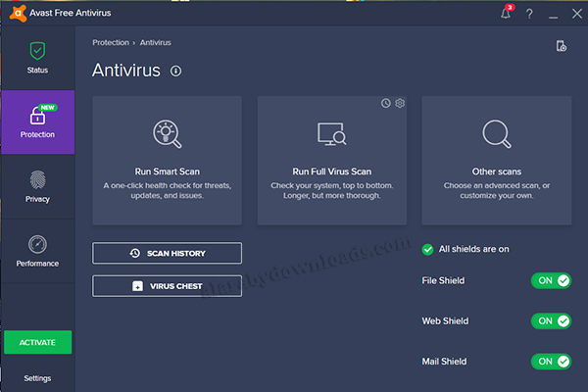Image resolution: width=588 pixels, height=392 pixels.
Task: Toggle Web Shield off
Action: [x=551, y=321]
